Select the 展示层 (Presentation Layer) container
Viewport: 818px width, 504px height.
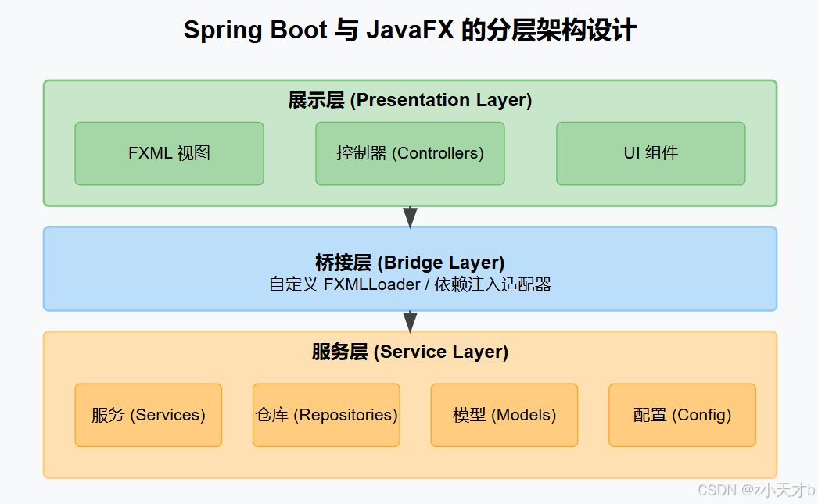click(410, 142)
